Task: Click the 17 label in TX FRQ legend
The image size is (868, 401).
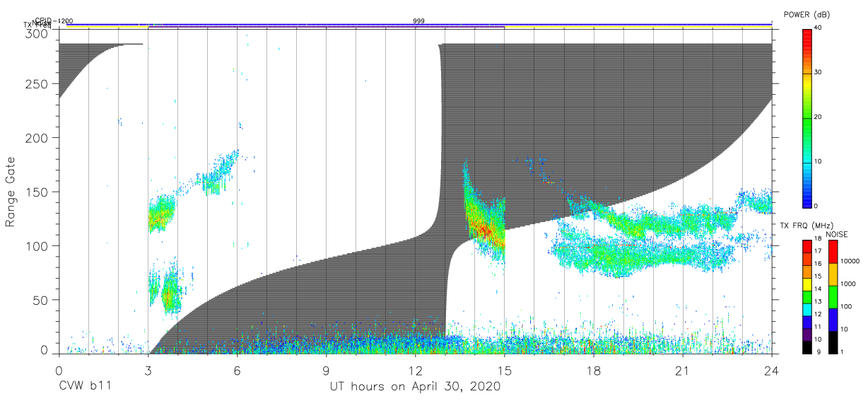Action: 818,251
